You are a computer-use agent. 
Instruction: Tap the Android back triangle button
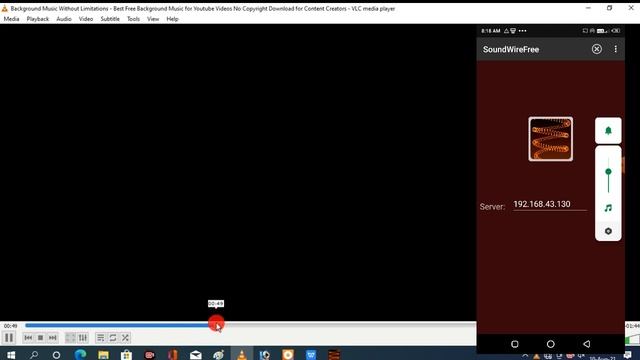(587, 344)
